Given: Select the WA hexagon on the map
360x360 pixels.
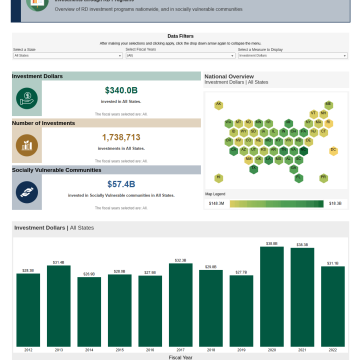Looking at the screenshot, I should pos(229,123).
